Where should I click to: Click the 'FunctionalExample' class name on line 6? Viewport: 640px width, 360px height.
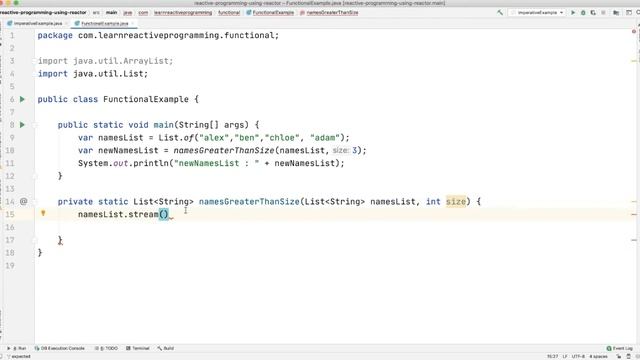click(146, 99)
